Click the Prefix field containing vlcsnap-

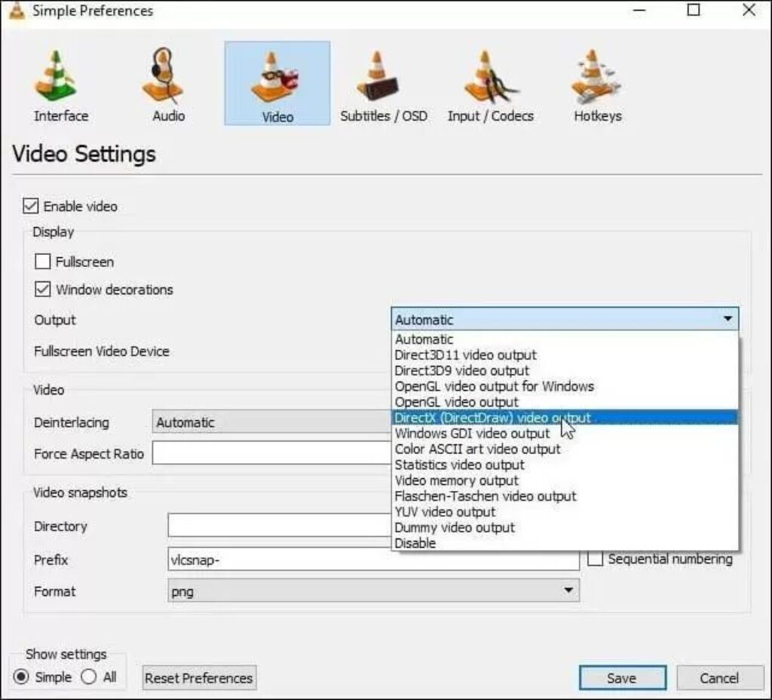(374, 559)
